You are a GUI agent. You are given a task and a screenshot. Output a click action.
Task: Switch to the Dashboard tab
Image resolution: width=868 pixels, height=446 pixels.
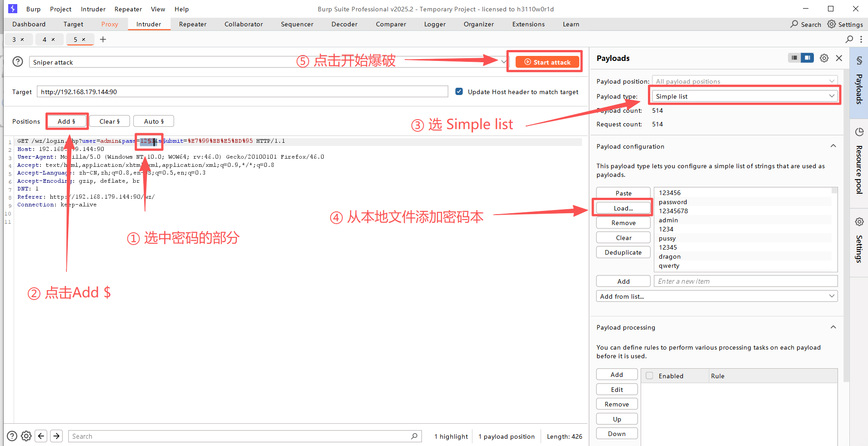(29, 24)
